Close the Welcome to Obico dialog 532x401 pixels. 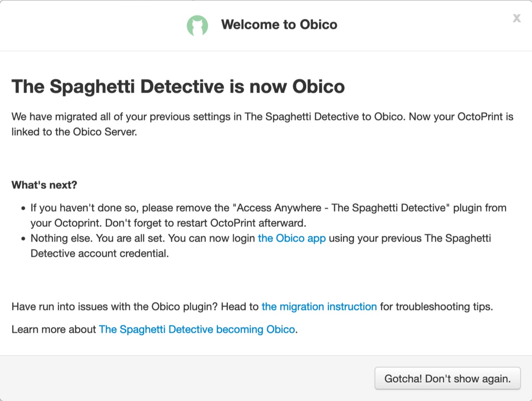(517, 18)
